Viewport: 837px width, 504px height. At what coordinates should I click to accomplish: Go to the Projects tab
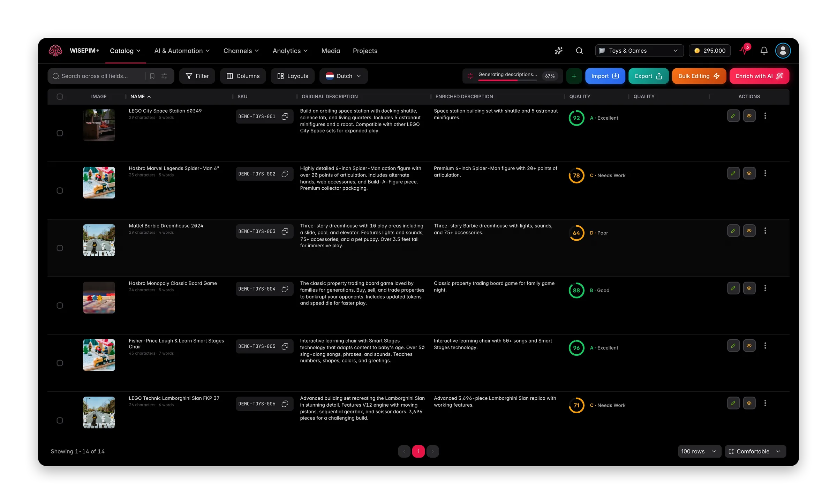(x=365, y=51)
